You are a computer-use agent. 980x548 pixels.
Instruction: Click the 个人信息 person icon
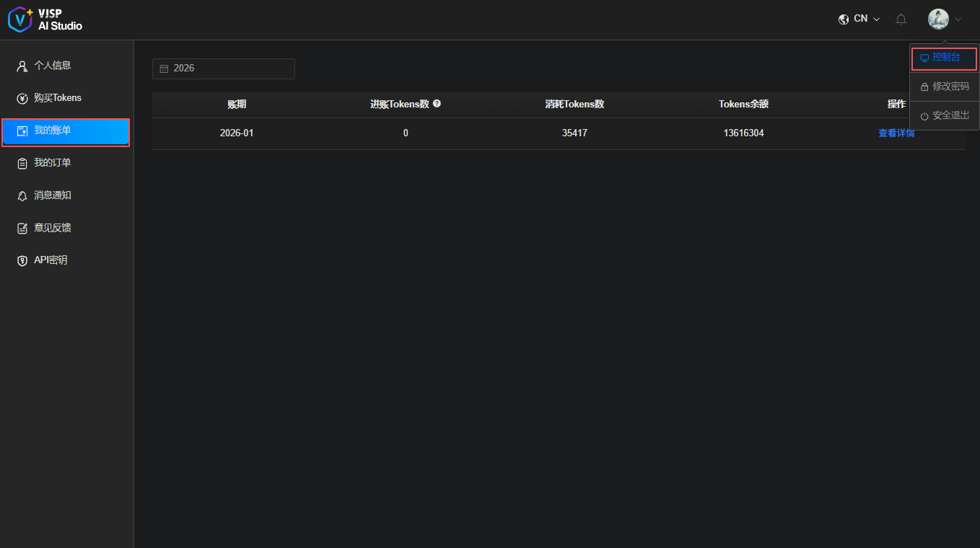(22, 66)
